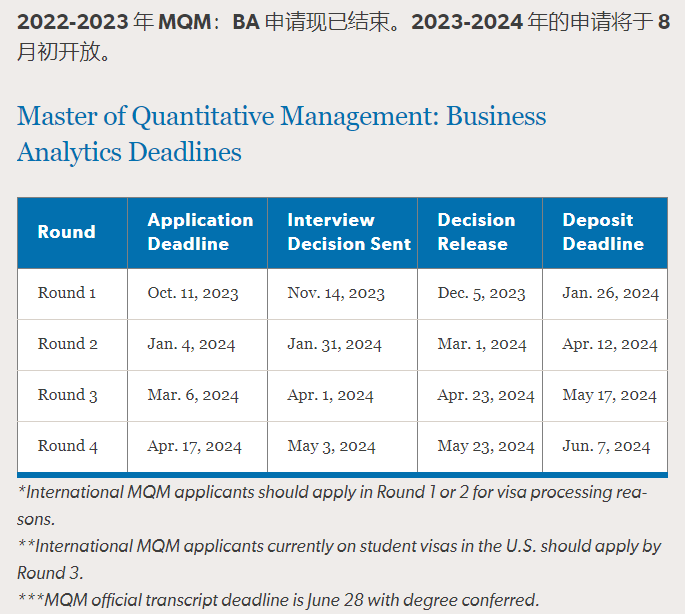685x614 pixels.
Task: Select the Round 1 row label
Action: (67, 293)
